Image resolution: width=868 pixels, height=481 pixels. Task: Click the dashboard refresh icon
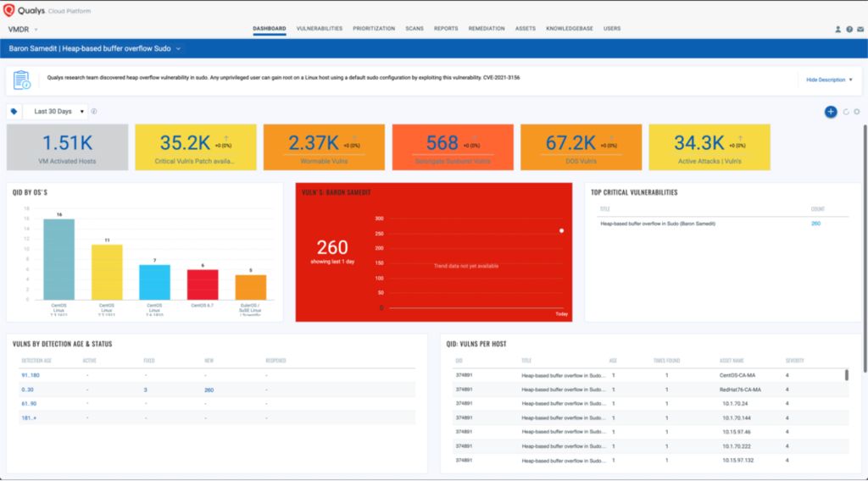(x=845, y=112)
